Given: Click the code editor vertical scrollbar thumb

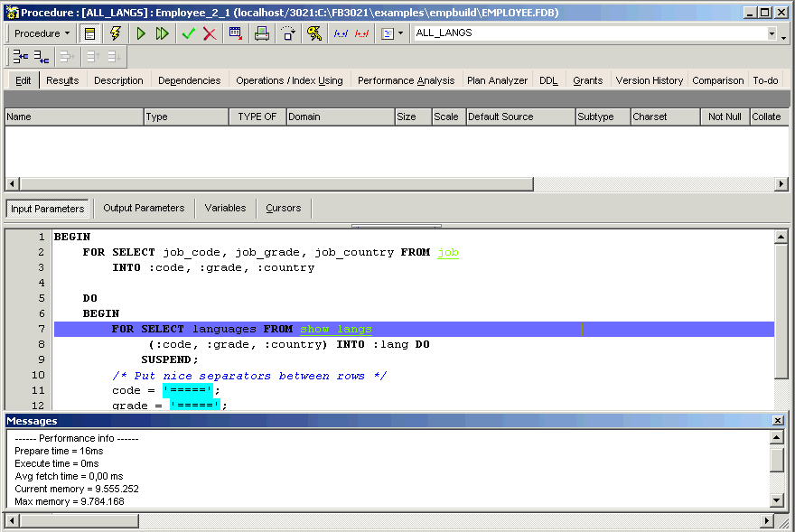Looking at the screenshot, I should pos(781,311).
